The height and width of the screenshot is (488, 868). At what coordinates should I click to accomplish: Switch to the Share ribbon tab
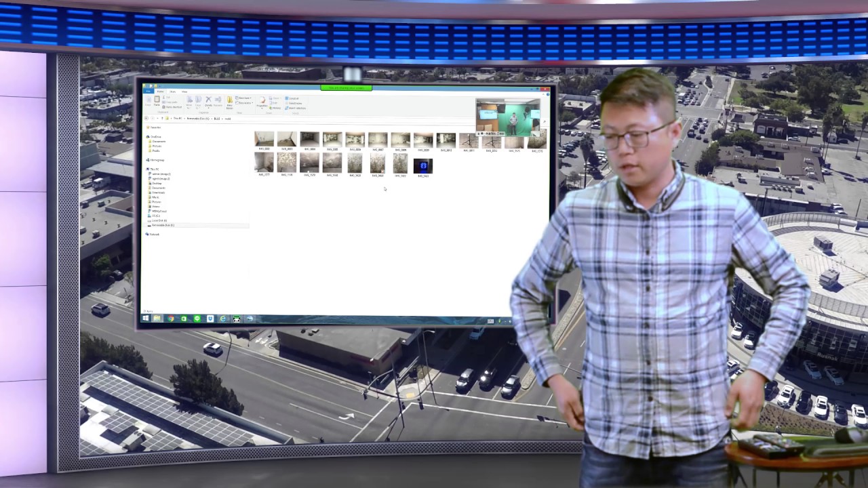coord(172,91)
